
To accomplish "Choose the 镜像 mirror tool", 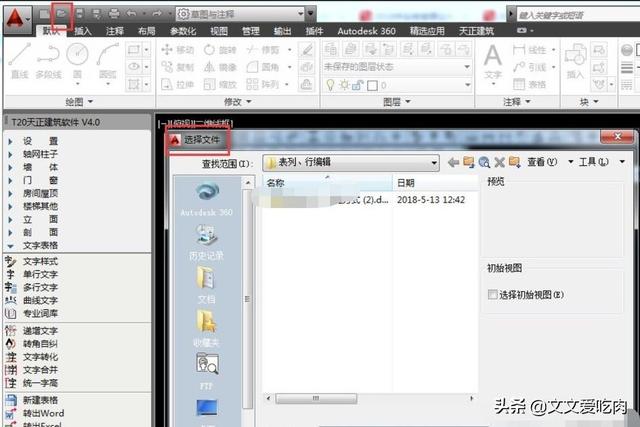I will (220, 67).
